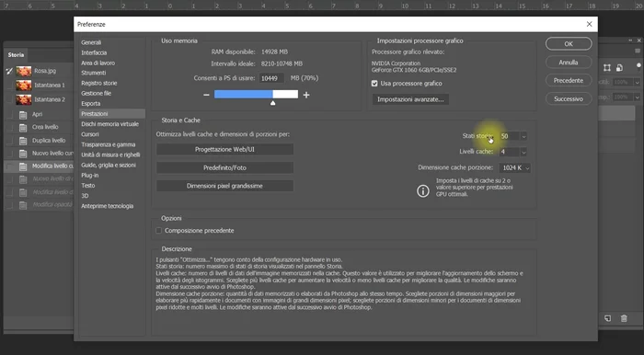Click the Predefinito/Foto optimize button
Viewport: 644px width, 355px height.
pos(224,168)
